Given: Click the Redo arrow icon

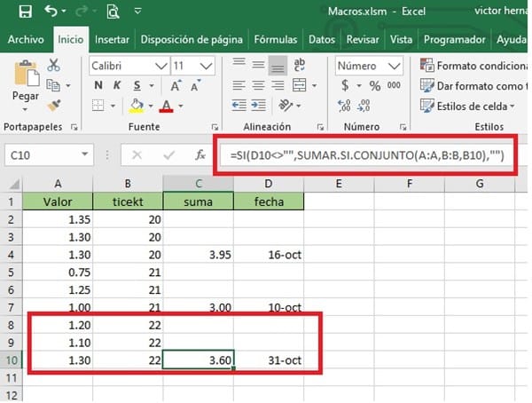Looking at the screenshot, I should pyautogui.click(x=82, y=12).
